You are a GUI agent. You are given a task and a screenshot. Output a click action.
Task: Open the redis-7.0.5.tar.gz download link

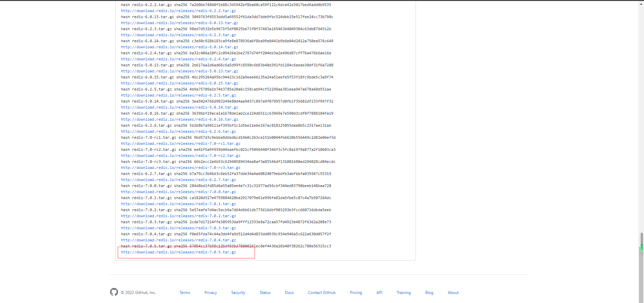(178, 252)
